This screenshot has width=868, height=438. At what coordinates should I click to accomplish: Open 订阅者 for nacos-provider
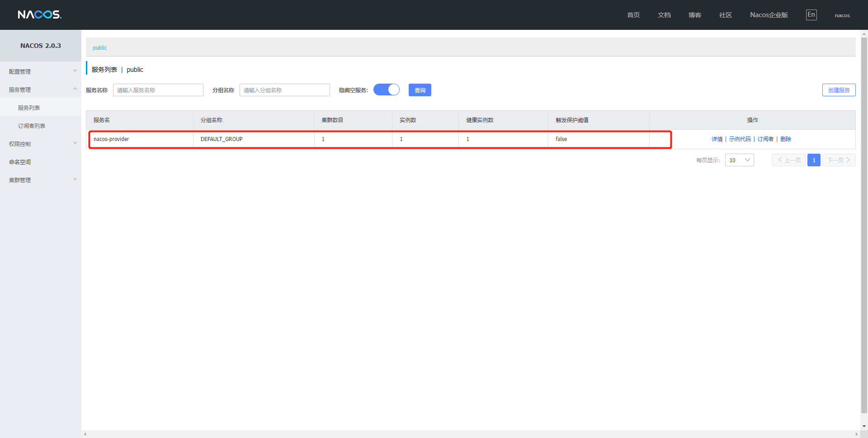coord(765,139)
